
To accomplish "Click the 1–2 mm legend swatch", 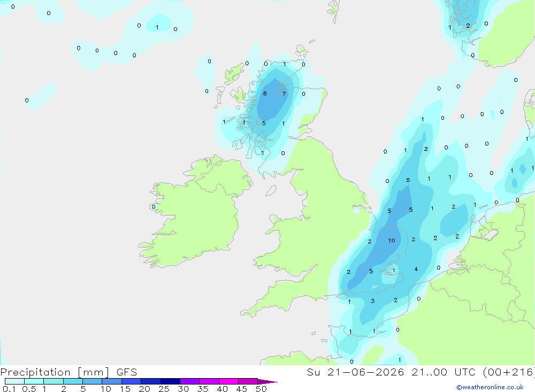I will click(53, 381).
